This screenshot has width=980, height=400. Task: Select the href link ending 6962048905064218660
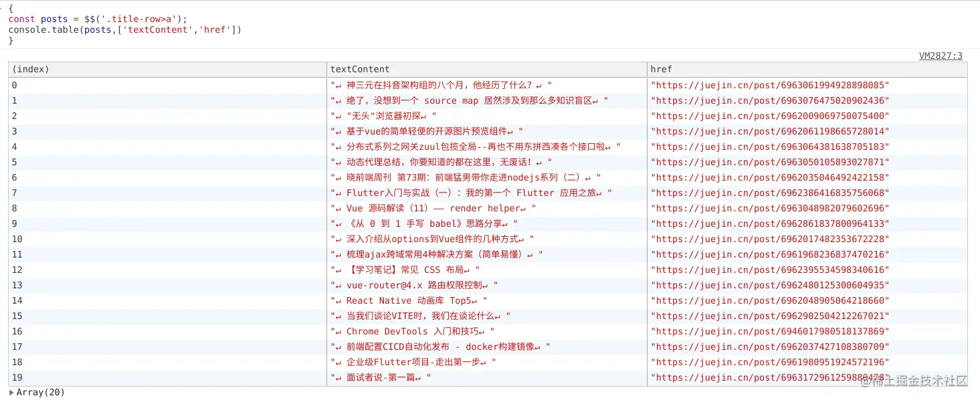coord(771,300)
